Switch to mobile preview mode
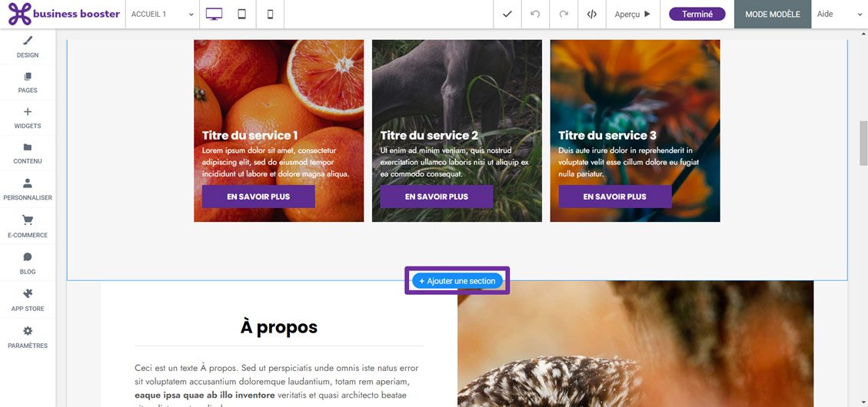 pos(270,14)
